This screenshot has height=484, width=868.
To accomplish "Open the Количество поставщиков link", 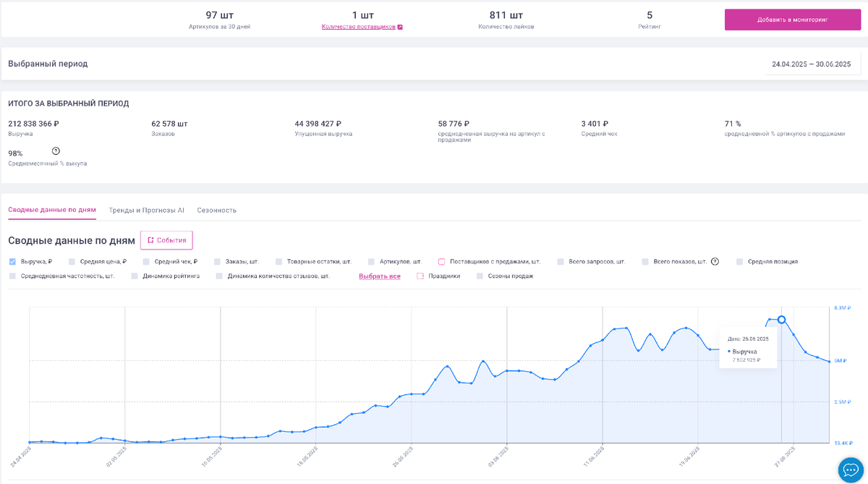I will click(x=359, y=27).
